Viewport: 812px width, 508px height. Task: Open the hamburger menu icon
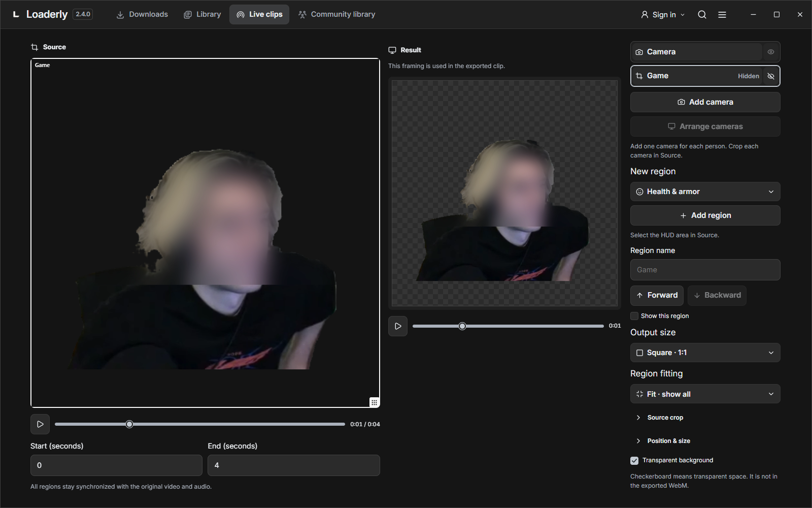(722, 15)
